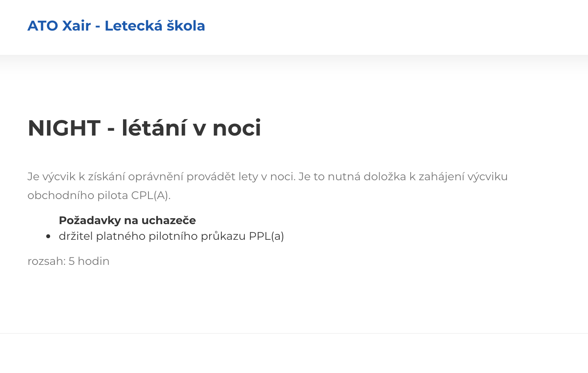
Task: Click the number 5 in rozsah line
Action: (72, 261)
